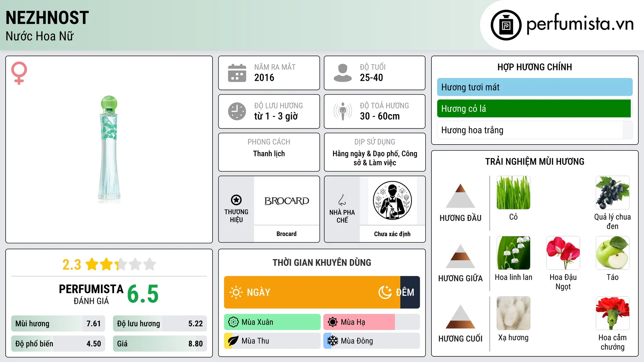Viewport: 644px width, 362px height.
Task: Select the sweet pea flower image
Action: click(563, 253)
